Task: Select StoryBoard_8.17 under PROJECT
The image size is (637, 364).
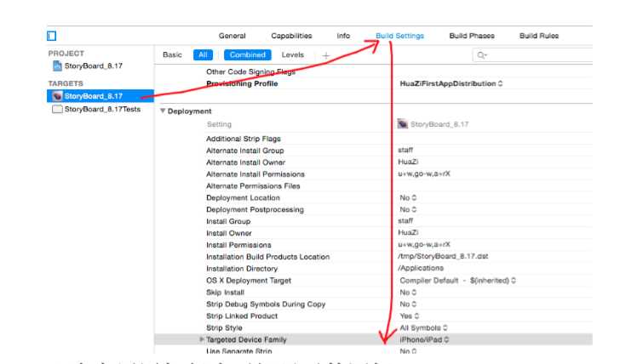Action: (x=93, y=65)
